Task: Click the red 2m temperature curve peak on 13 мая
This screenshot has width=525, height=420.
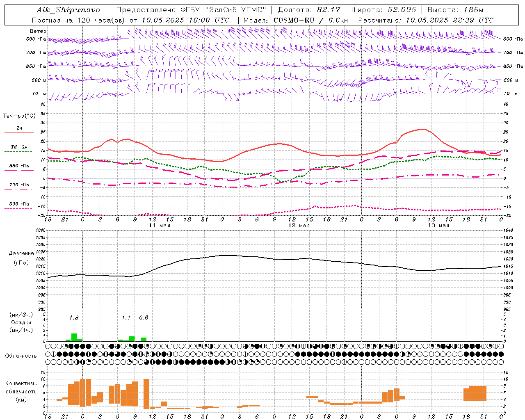Action: pyautogui.click(x=422, y=129)
